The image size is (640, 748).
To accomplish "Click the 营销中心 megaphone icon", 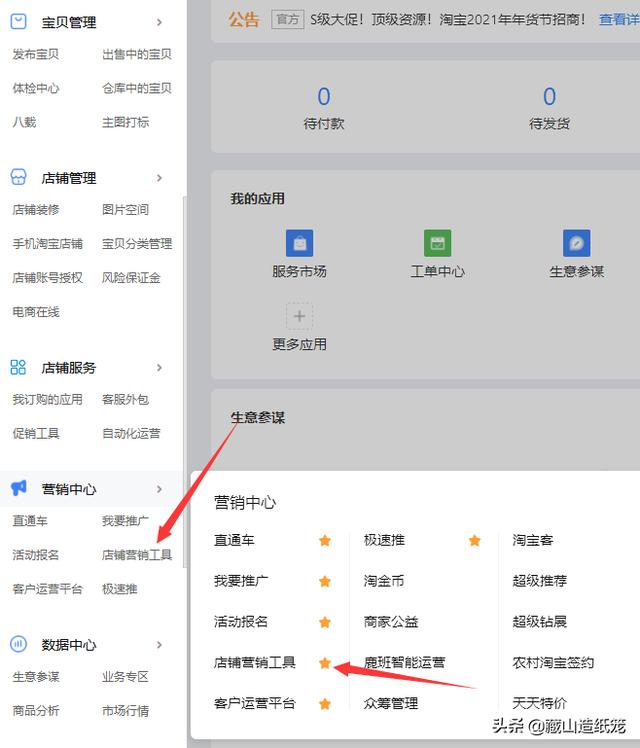I will click(x=19, y=488).
